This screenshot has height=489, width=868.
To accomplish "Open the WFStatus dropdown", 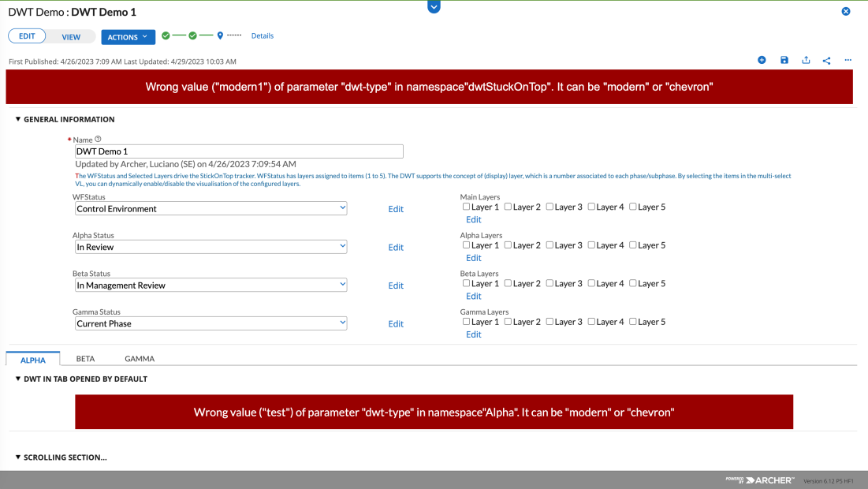I will (211, 208).
